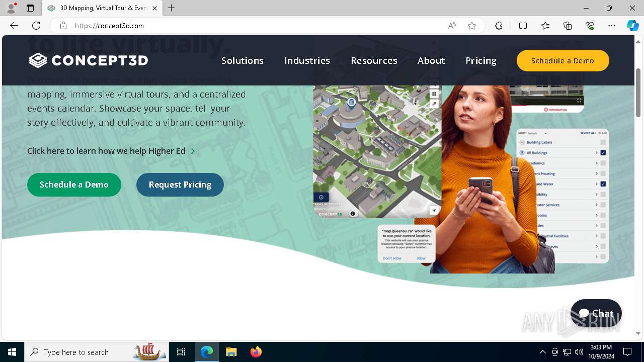View site information lock icon

point(63,26)
